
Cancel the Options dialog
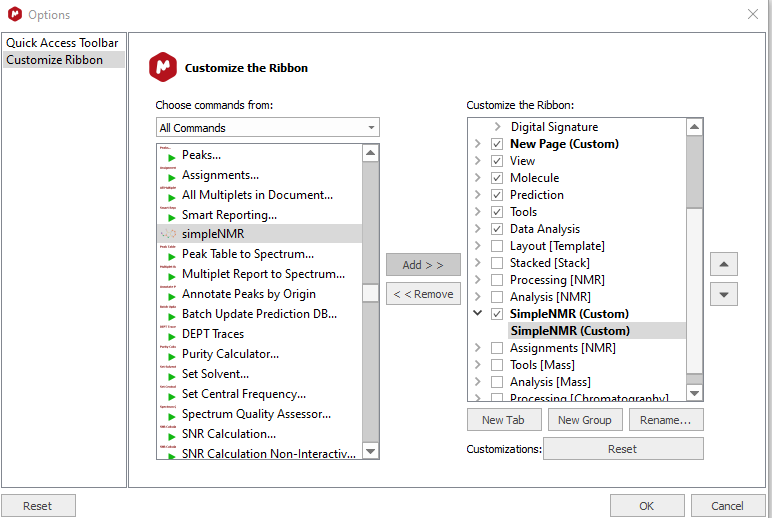click(x=728, y=506)
